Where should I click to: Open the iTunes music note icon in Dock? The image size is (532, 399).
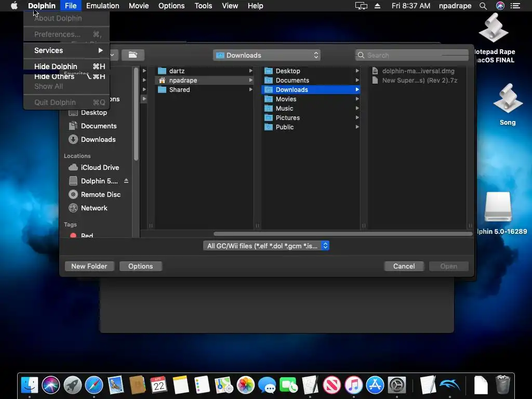(353, 385)
